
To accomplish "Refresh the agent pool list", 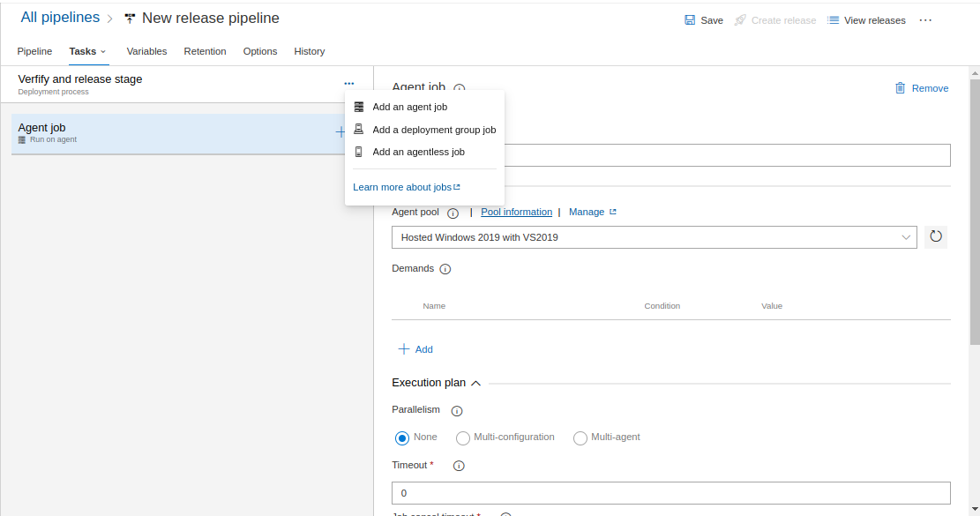I will pyautogui.click(x=936, y=236).
